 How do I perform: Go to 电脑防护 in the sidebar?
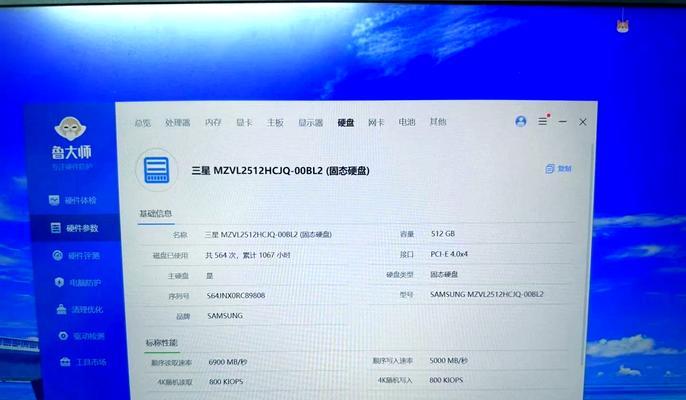point(78,283)
